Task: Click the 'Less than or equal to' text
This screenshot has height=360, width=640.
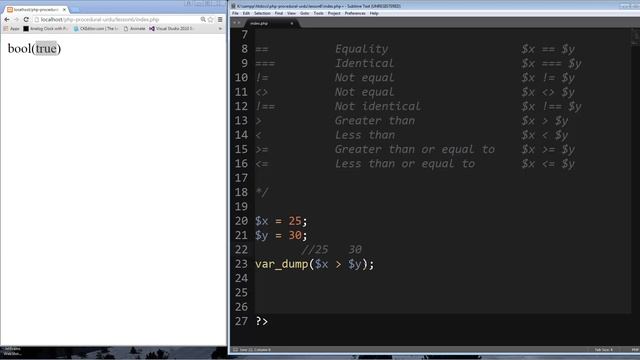Action: pos(405,164)
